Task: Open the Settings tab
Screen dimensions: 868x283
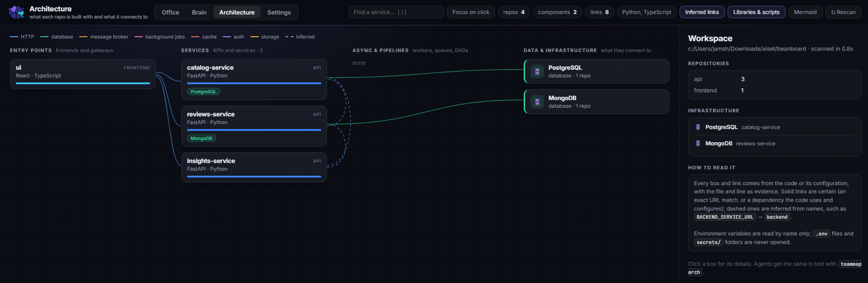Action: point(279,12)
